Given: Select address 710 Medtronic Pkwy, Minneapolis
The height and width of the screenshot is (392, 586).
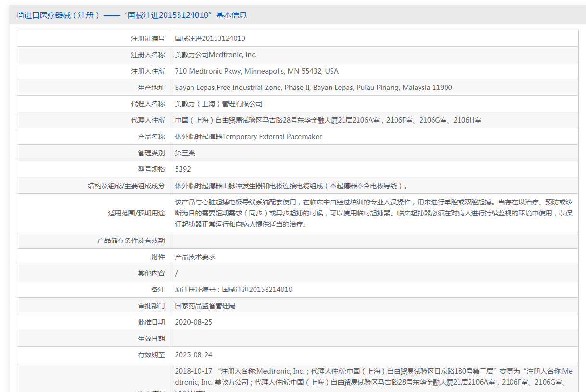Looking at the screenshot, I should pos(257,71).
